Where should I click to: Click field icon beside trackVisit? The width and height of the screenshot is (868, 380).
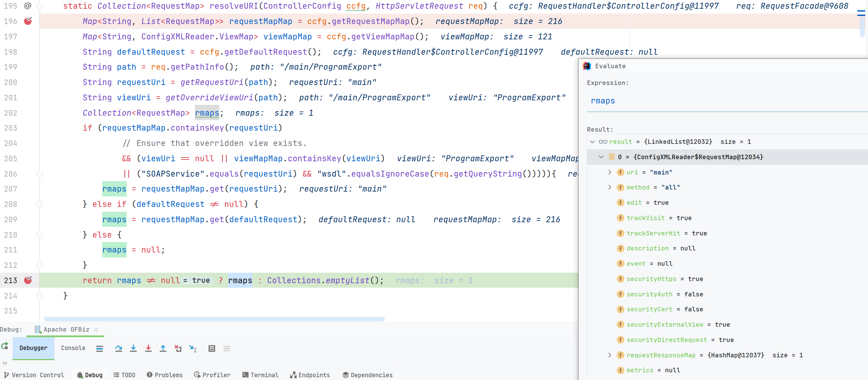point(620,218)
